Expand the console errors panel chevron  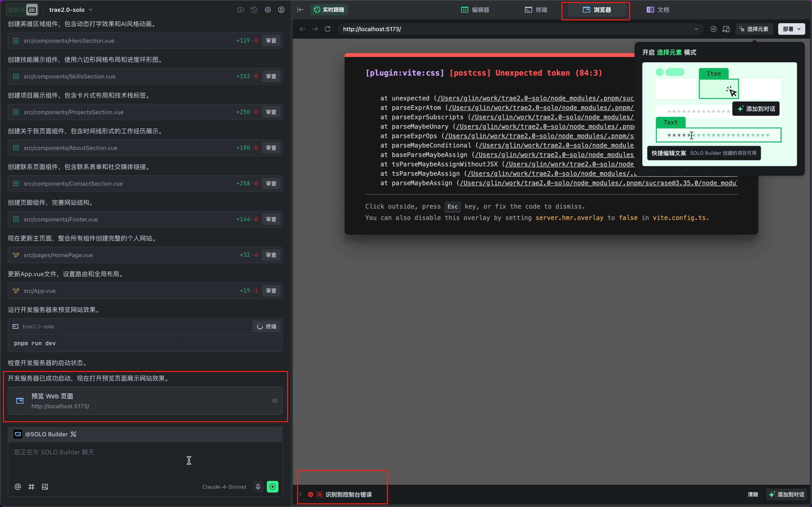(300, 494)
